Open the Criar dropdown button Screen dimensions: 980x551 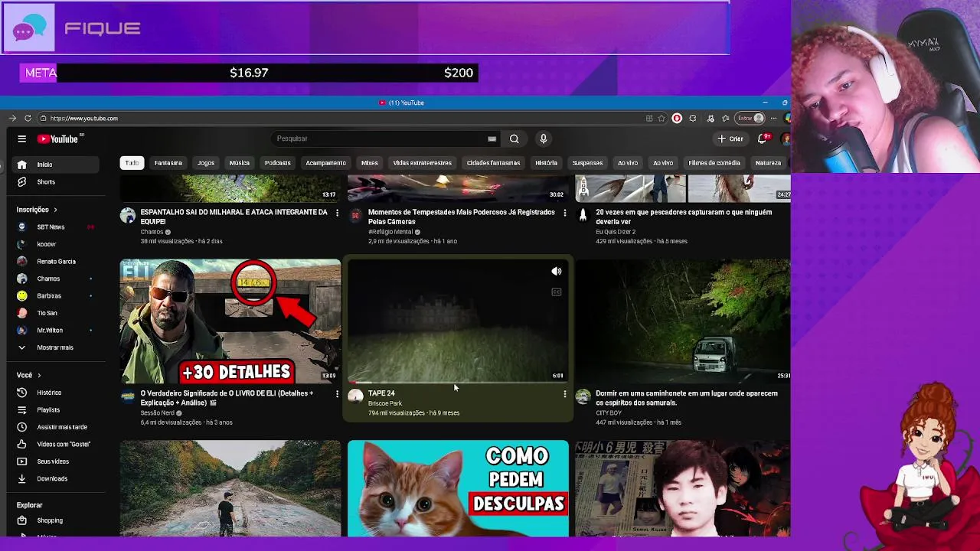pos(730,139)
